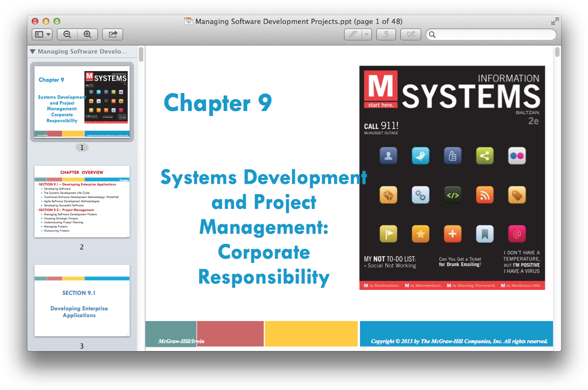Click the Zoom In magnifier icon
The height and width of the screenshot is (390, 588).
(88, 34)
